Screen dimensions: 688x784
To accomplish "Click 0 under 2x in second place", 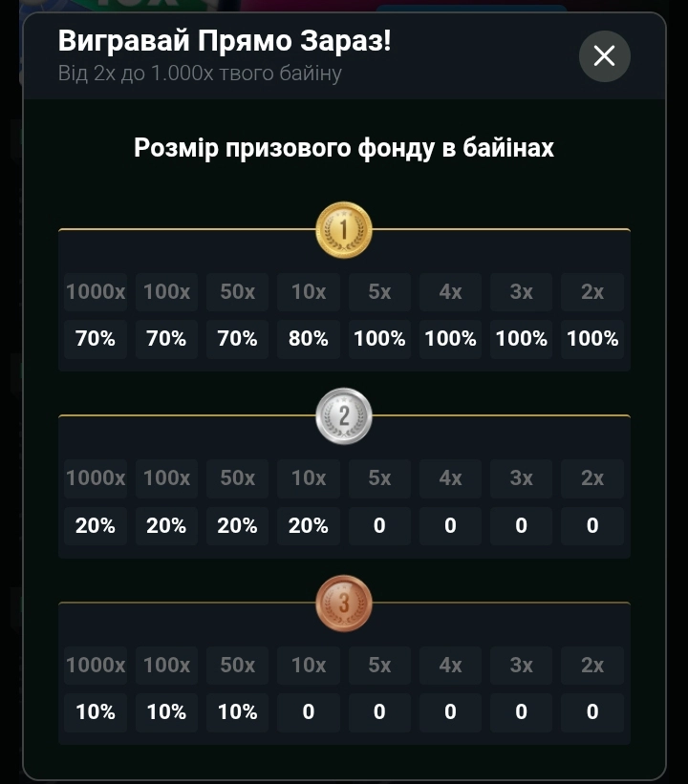I will tap(592, 525).
